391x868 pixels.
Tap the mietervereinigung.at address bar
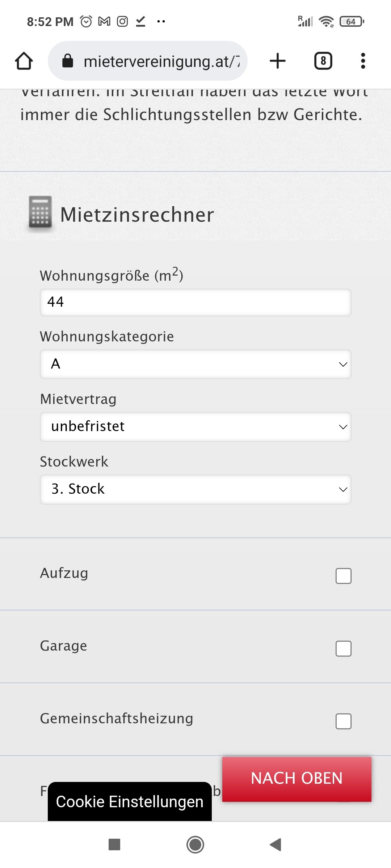pos(148,61)
